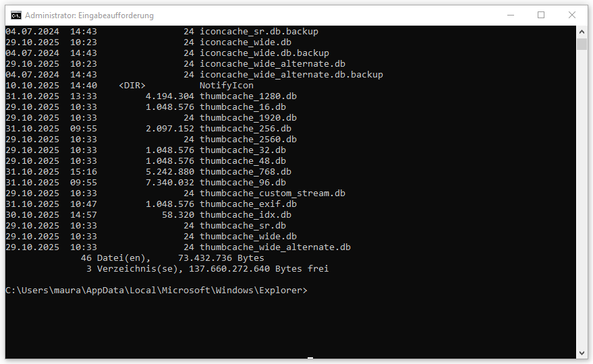The height and width of the screenshot is (364, 593).
Task: Click '137.660.272.640 Bytes frei' text
Action: tap(258, 269)
